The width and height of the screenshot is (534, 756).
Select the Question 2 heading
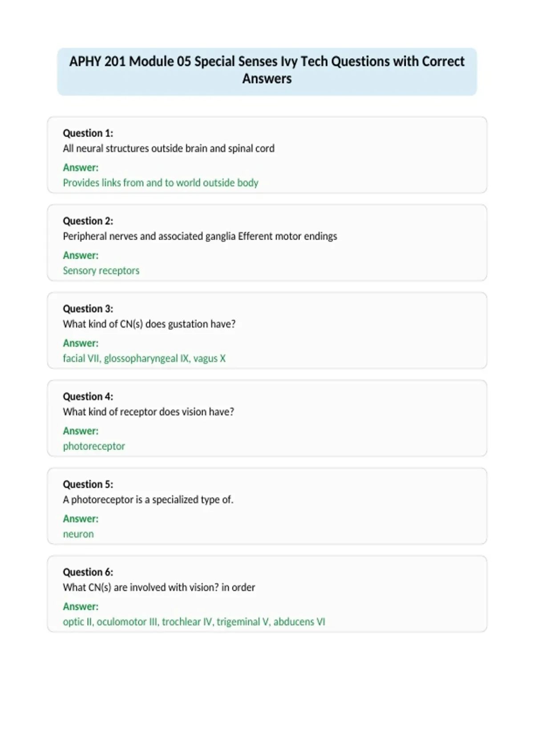(x=88, y=221)
